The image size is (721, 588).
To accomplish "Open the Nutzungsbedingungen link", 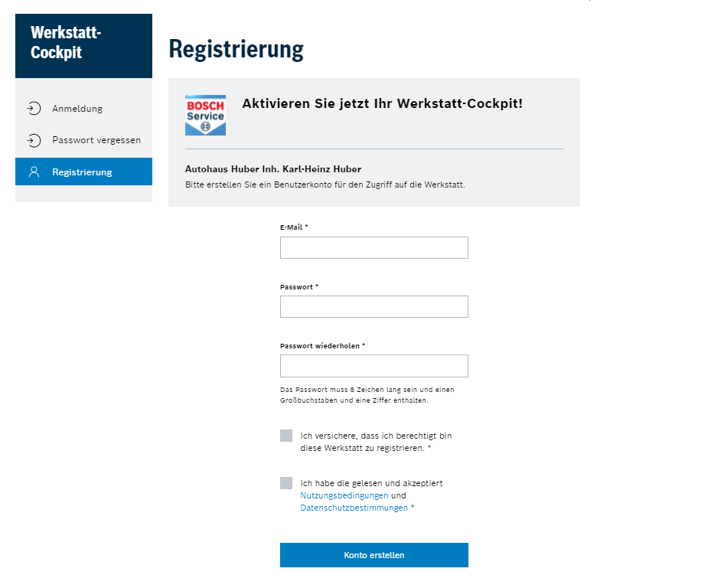I will tap(344, 495).
